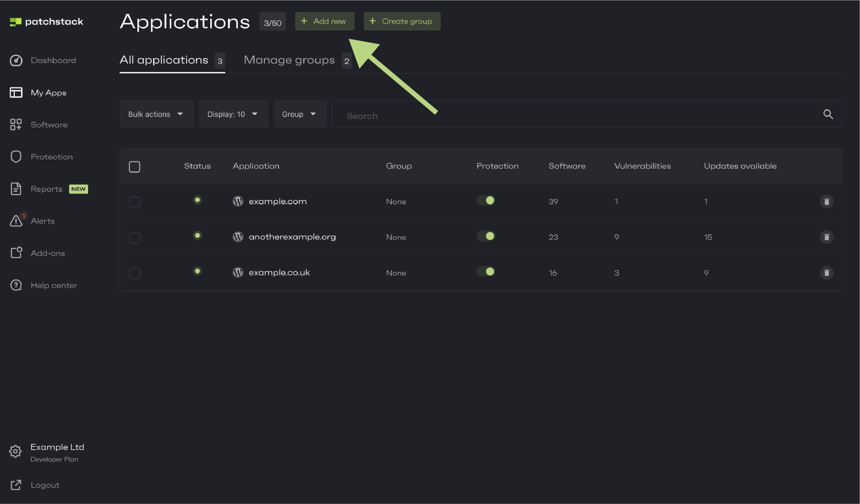The height and width of the screenshot is (504, 860).
Task: Open the example.co.uk application link
Action: click(x=279, y=272)
